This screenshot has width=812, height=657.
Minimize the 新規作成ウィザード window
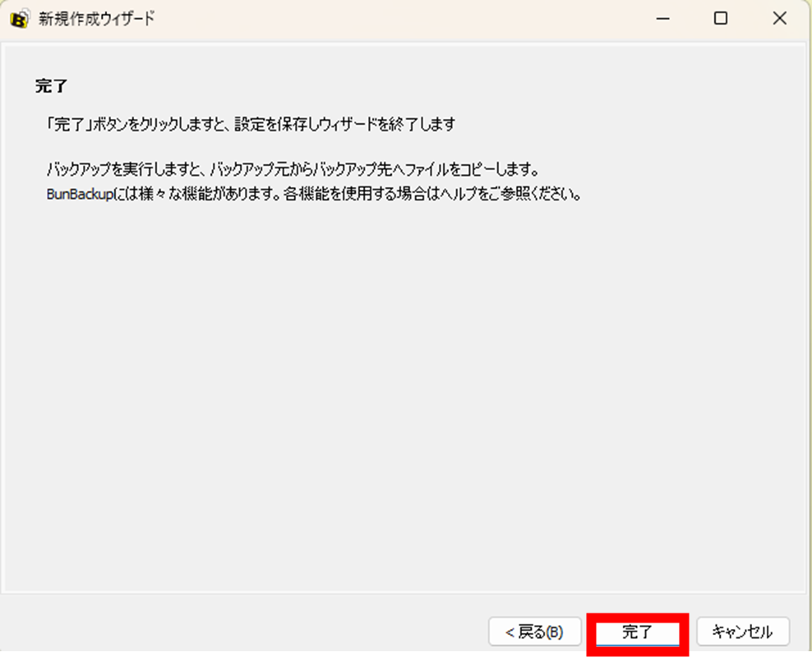[x=662, y=17]
